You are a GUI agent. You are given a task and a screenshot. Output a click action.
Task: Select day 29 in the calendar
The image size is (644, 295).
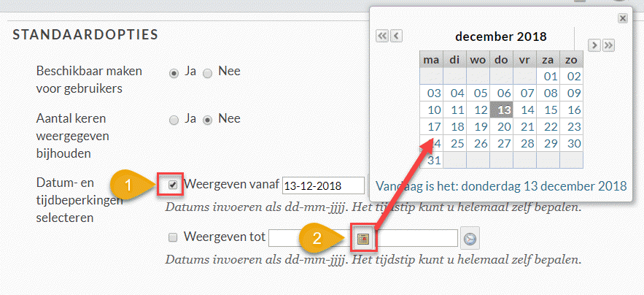point(548,144)
